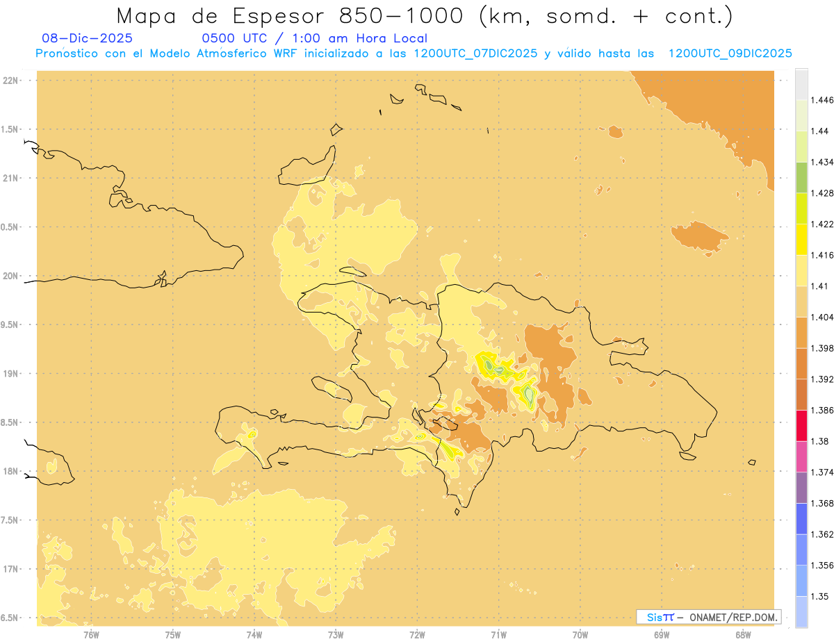This screenshot has height=644, width=834.
Task: Click the longitude label '70W'
Action: 580,634
